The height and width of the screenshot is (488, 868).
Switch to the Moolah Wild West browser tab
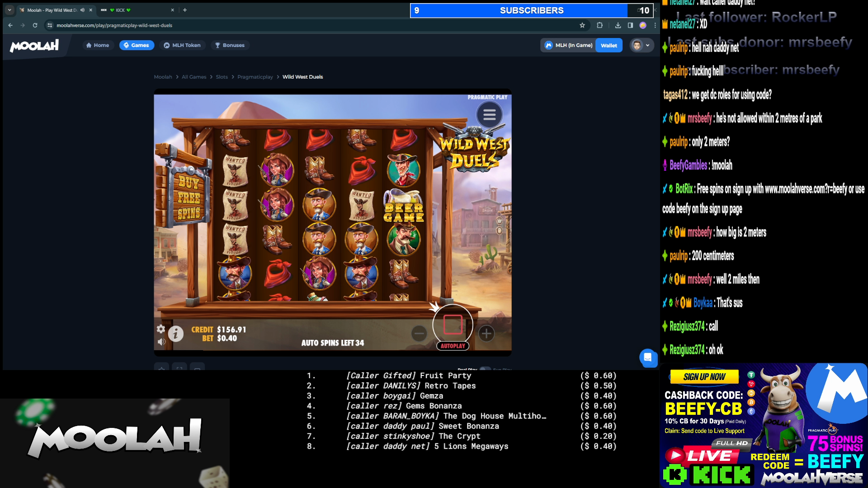point(56,10)
